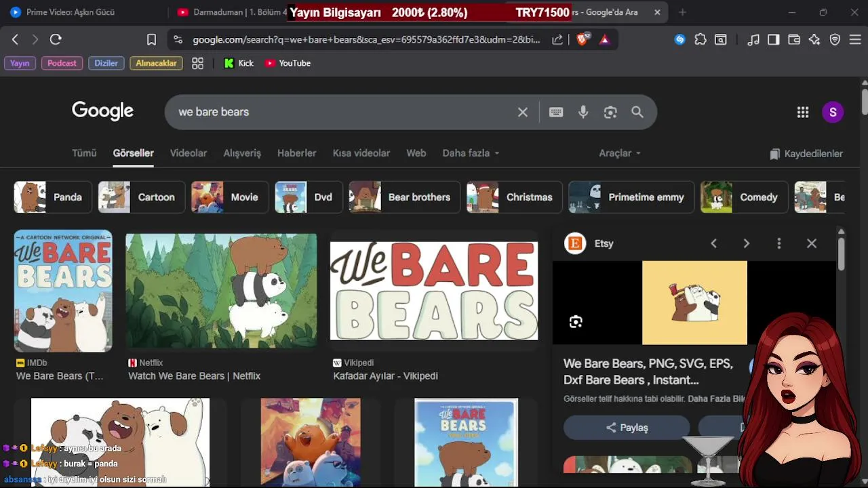Image resolution: width=868 pixels, height=488 pixels.
Task: Open the Brave Wallet icon
Action: point(794,40)
